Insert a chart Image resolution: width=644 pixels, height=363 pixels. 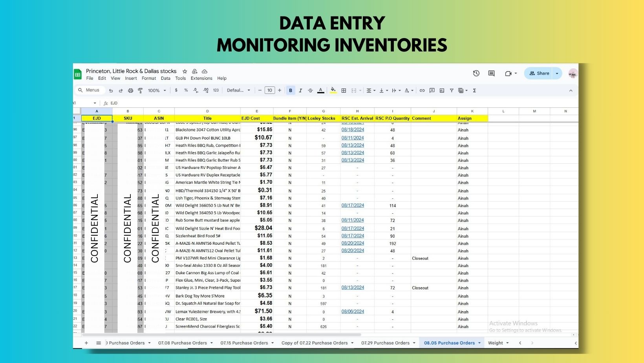pyautogui.click(x=442, y=90)
